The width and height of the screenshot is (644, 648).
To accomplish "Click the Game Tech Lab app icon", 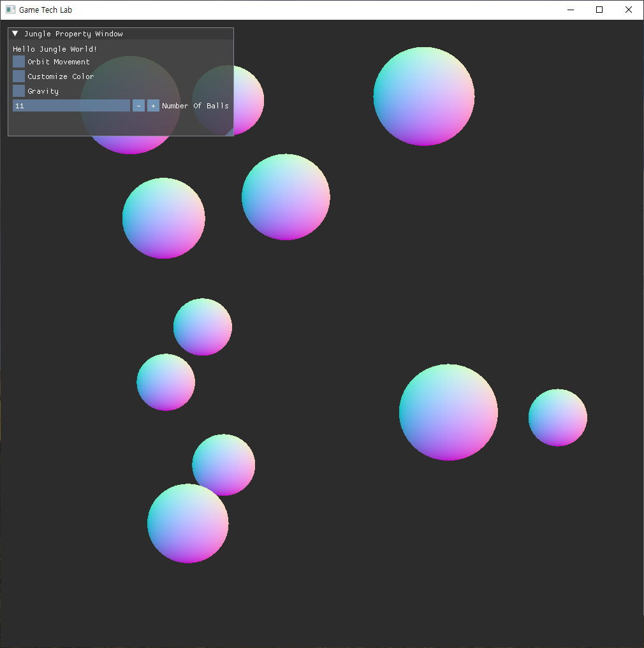I will click(x=10, y=10).
